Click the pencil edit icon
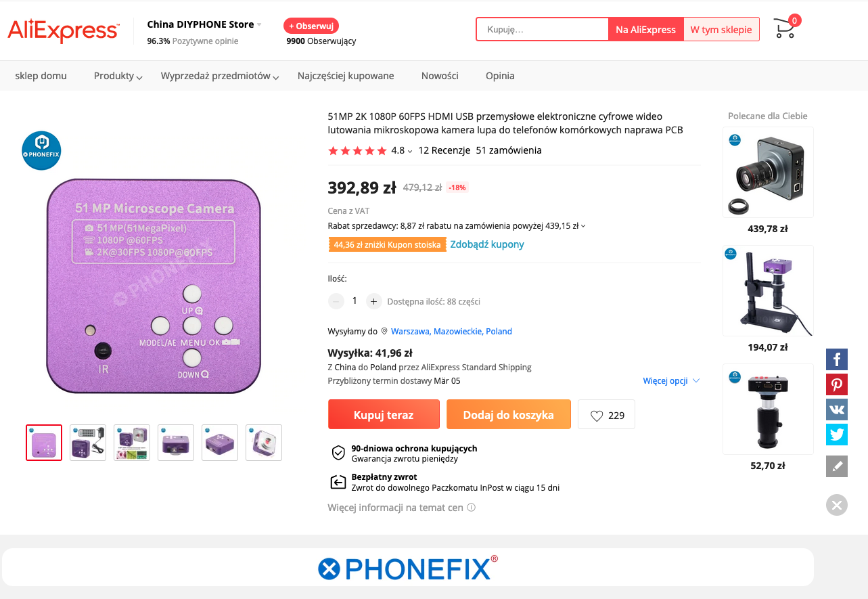 (837, 466)
